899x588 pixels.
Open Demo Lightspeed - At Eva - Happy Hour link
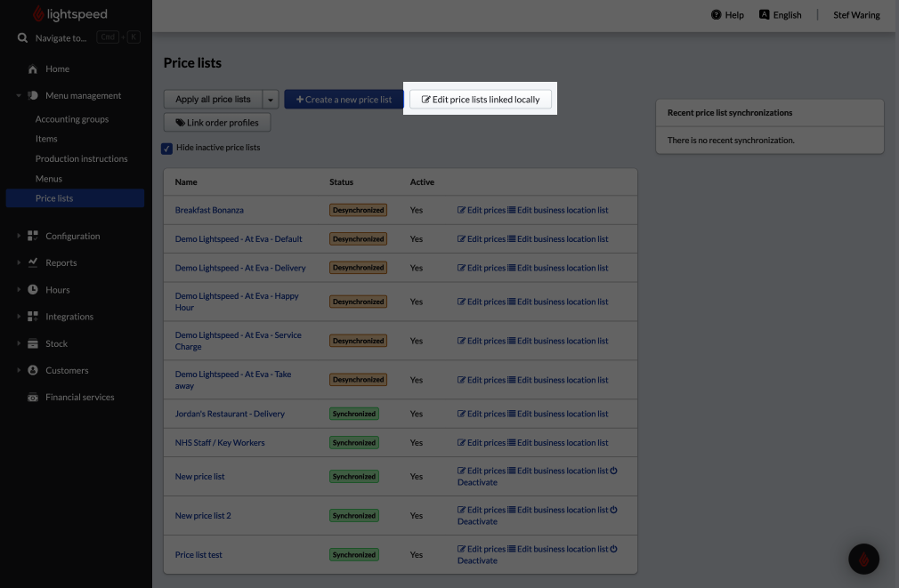point(237,302)
